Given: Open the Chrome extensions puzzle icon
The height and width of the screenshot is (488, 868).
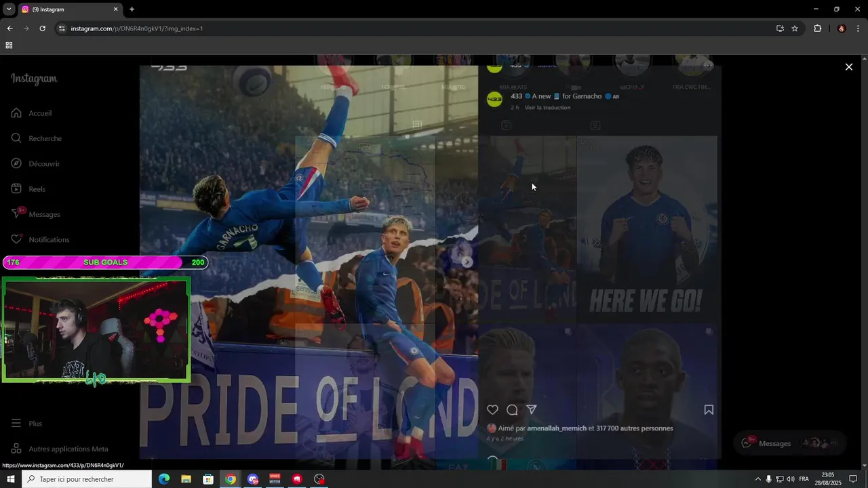Looking at the screenshot, I should (817, 28).
